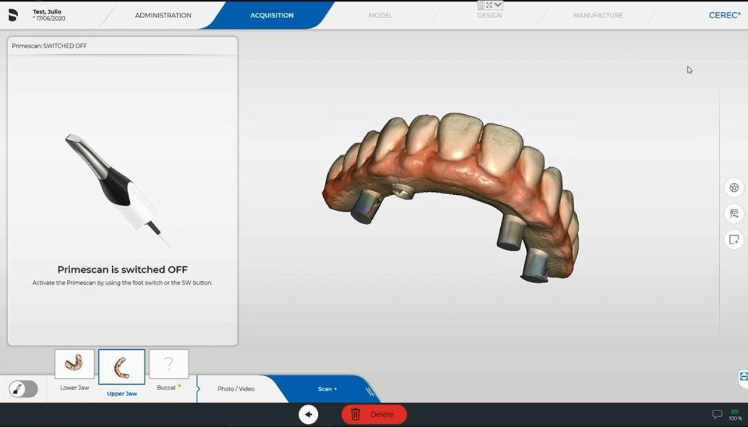Image resolution: width=748 pixels, height=427 pixels.
Task: Click the red Delete button
Action: point(374,414)
